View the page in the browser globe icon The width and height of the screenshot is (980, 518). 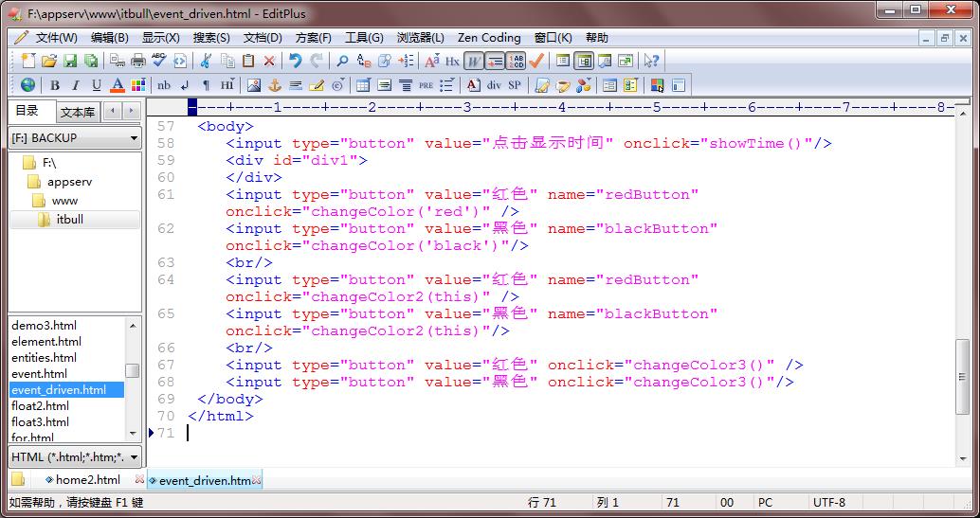[x=28, y=84]
